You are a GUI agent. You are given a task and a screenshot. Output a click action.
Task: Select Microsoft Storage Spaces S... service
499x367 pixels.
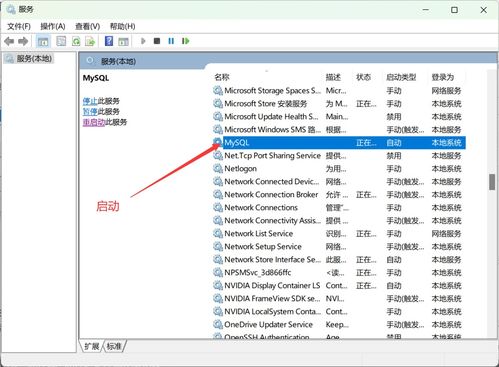click(339, 91)
